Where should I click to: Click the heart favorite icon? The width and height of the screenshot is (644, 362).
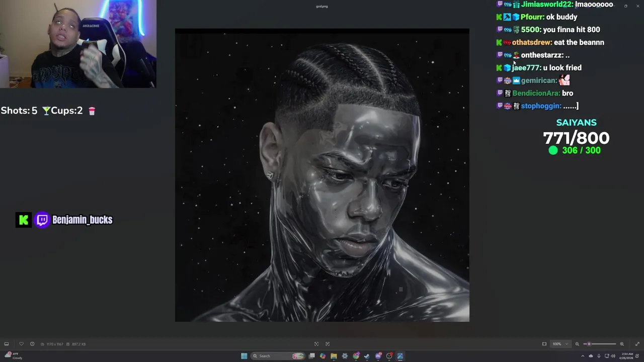click(x=21, y=344)
